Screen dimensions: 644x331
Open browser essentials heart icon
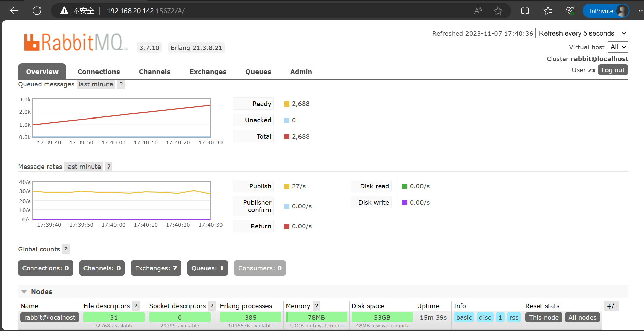click(570, 11)
